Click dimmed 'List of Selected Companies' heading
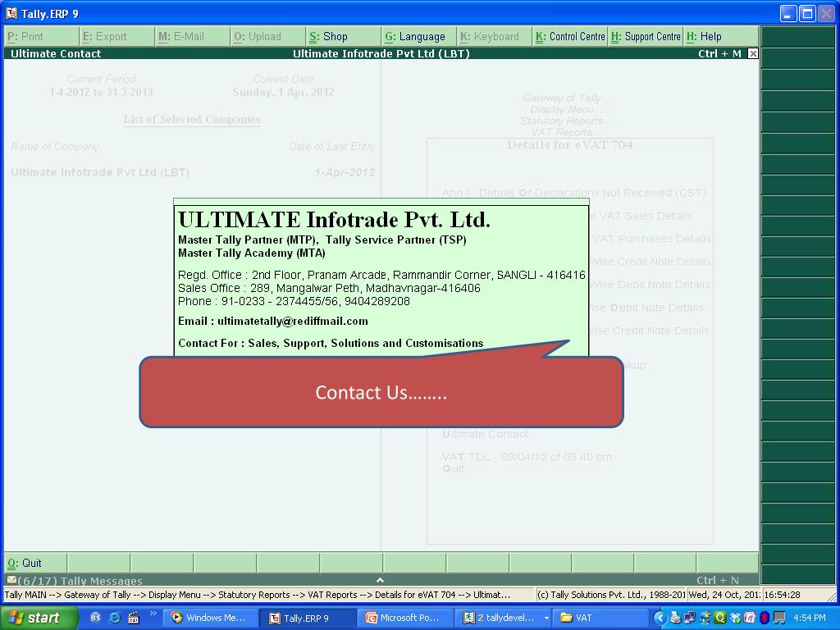Image resolution: width=840 pixels, height=630 pixels. [192, 119]
